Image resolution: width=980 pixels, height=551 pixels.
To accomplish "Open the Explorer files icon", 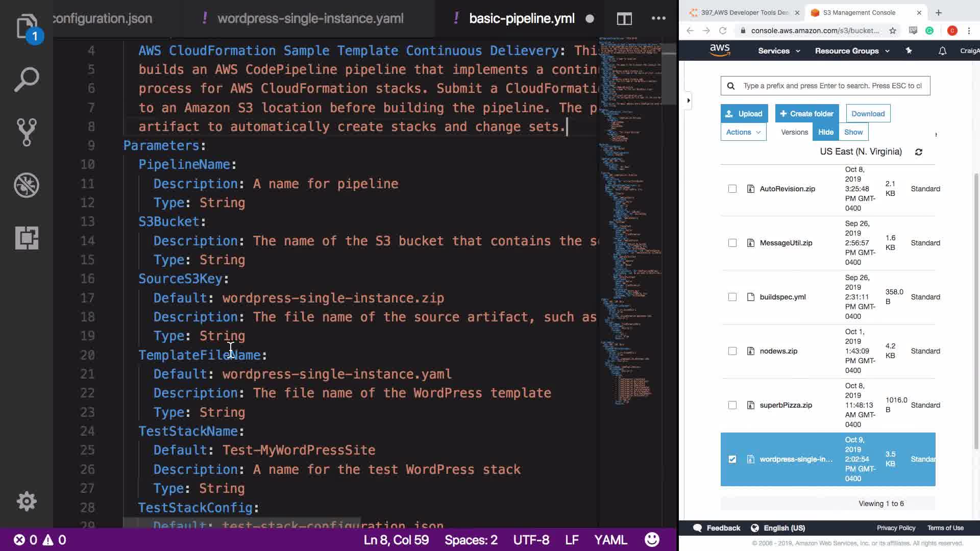I will coord(26,26).
